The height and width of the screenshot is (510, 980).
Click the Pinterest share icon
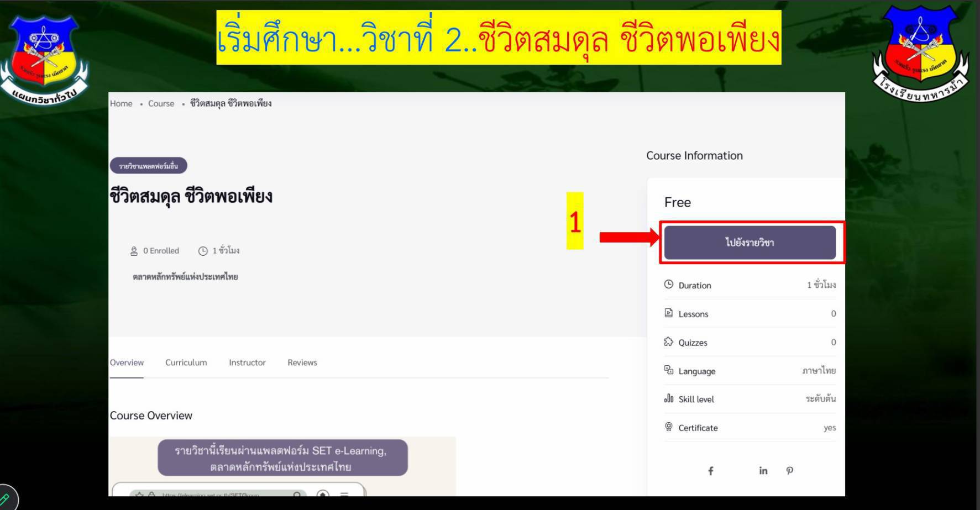(789, 471)
